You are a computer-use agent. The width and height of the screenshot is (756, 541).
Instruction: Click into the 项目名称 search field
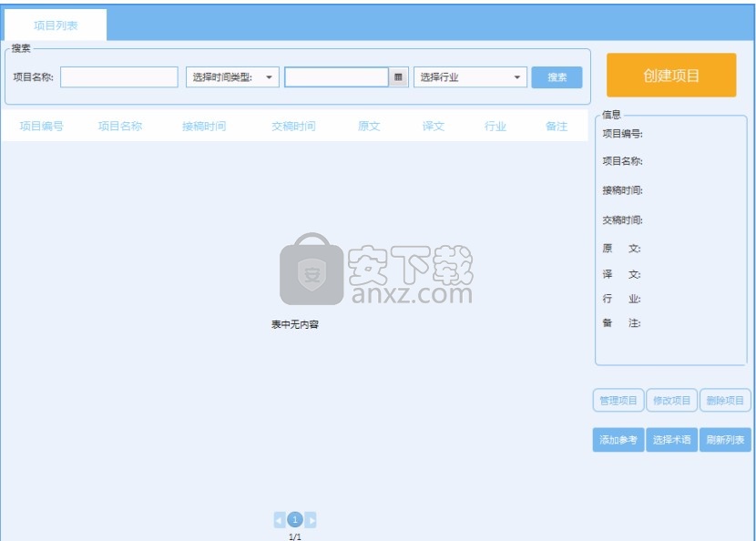click(119, 77)
